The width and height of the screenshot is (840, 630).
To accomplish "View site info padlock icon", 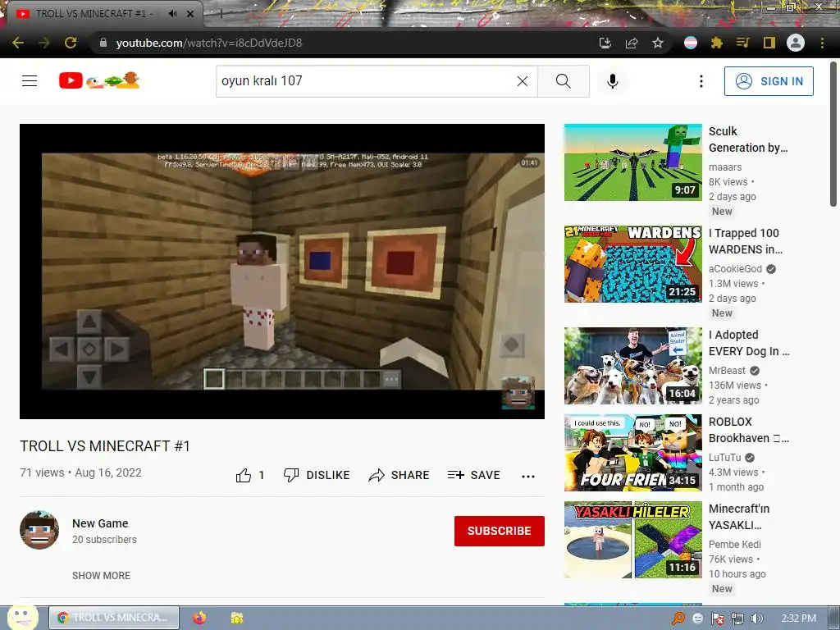I will pyautogui.click(x=103, y=43).
